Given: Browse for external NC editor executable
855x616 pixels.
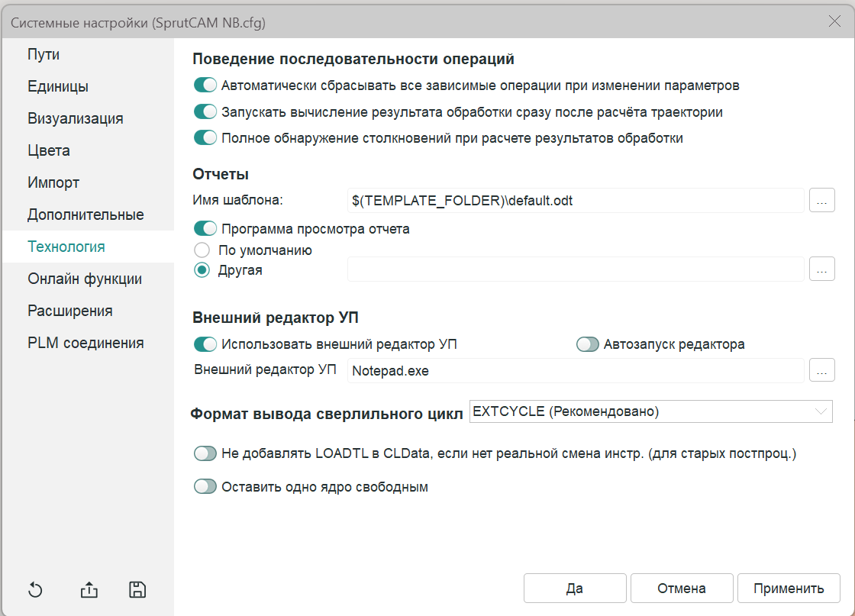Looking at the screenshot, I should pos(821,371).
